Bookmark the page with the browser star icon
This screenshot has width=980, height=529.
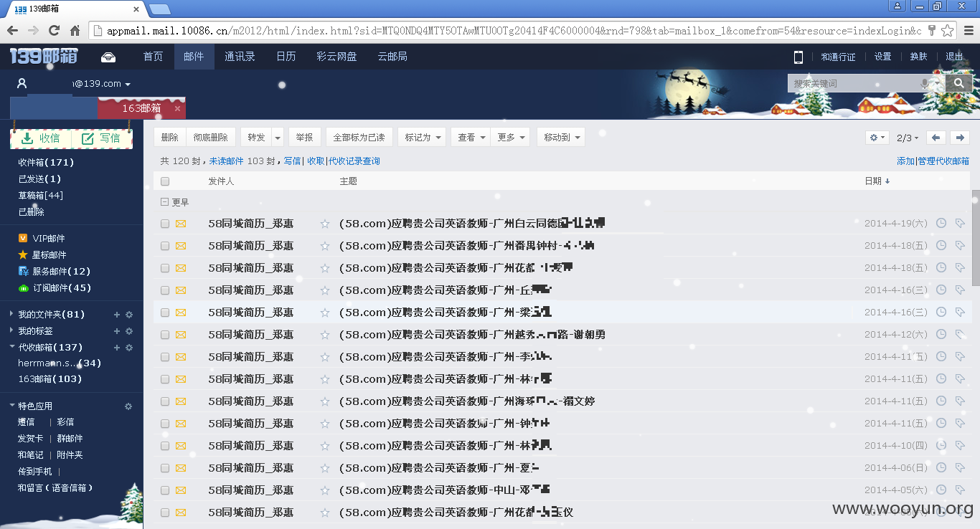pyautogui.click(x=948, y=30)
